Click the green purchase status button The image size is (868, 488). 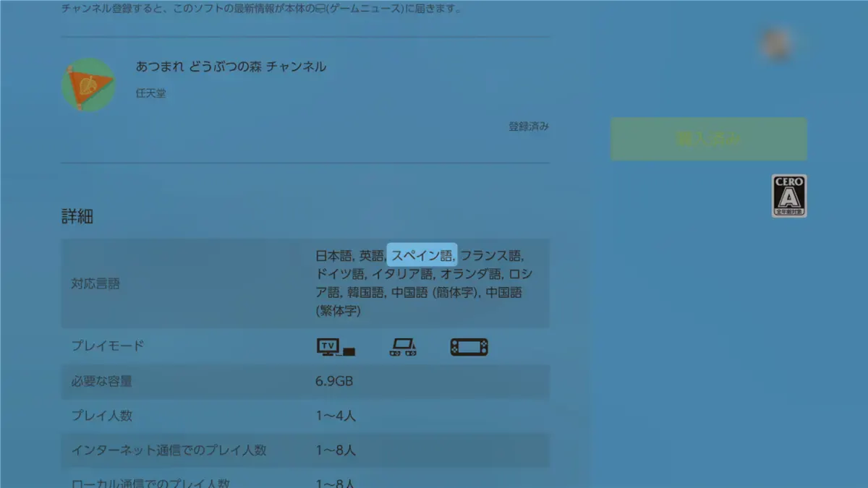point(709,139)
